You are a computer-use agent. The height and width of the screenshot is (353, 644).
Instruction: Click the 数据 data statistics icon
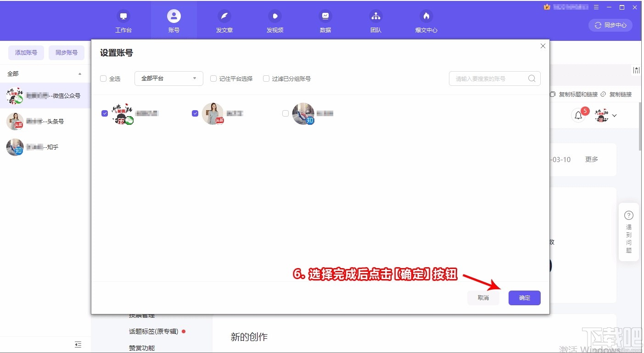pos(325,20)
